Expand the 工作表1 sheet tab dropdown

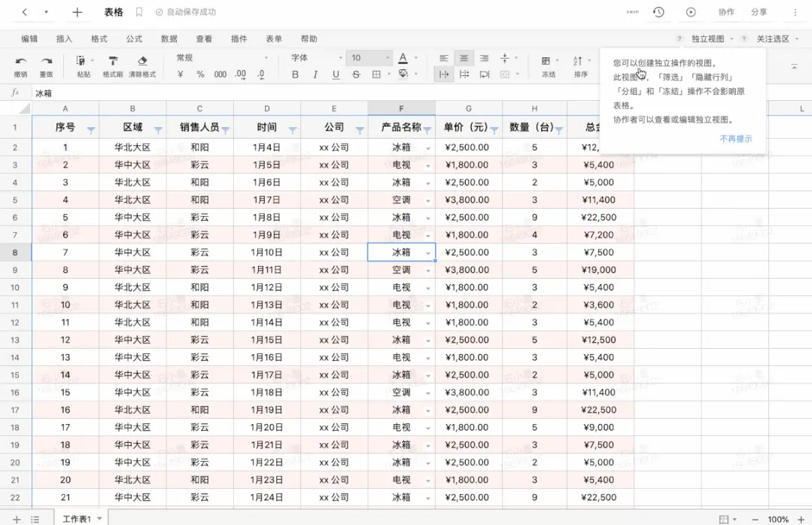click(x=98, y=519)
